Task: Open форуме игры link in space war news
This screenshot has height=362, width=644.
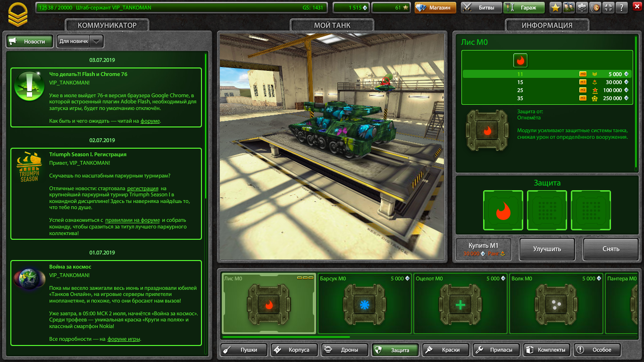Action: point(124,339)
